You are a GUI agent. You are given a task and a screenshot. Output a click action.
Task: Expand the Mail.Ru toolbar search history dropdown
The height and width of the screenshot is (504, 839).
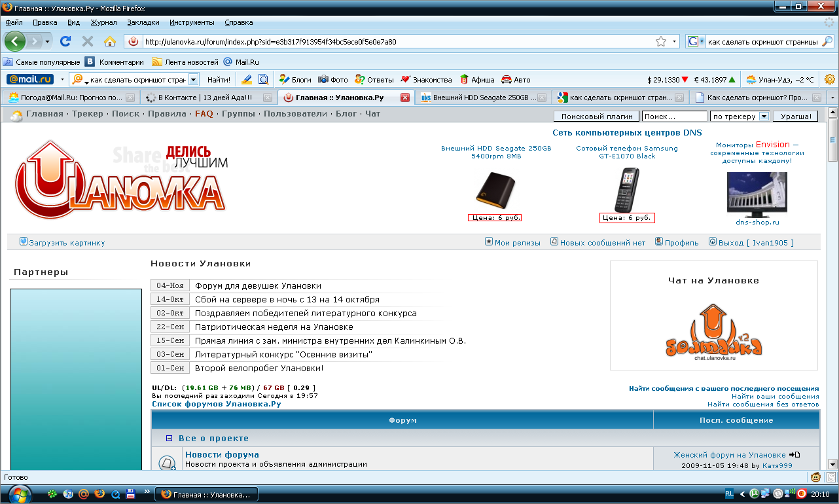click(193, 79)
